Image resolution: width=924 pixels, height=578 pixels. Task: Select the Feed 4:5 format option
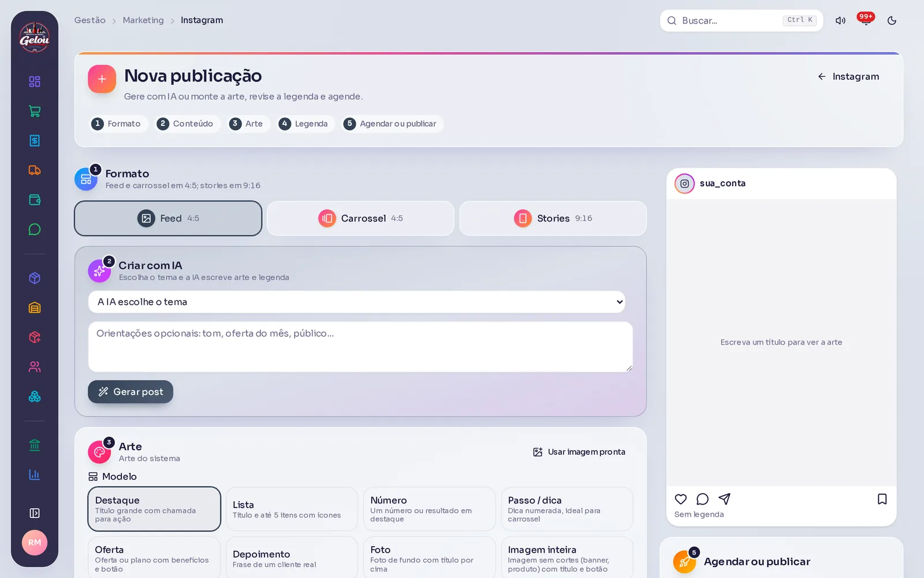tap(168, 218)
